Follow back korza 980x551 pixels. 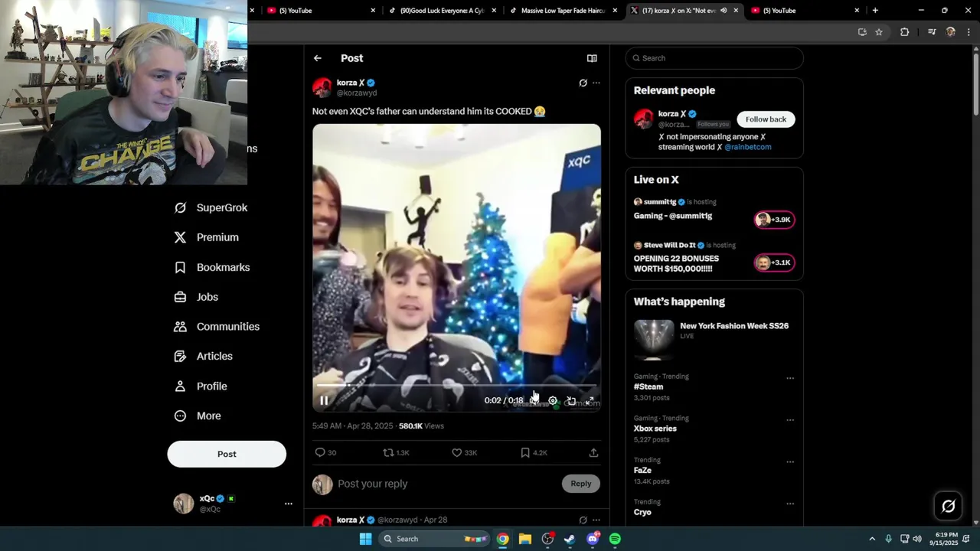[766, 119]
